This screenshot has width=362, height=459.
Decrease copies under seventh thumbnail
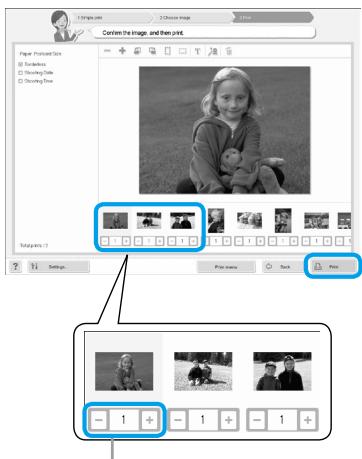(x=306, y=241)
